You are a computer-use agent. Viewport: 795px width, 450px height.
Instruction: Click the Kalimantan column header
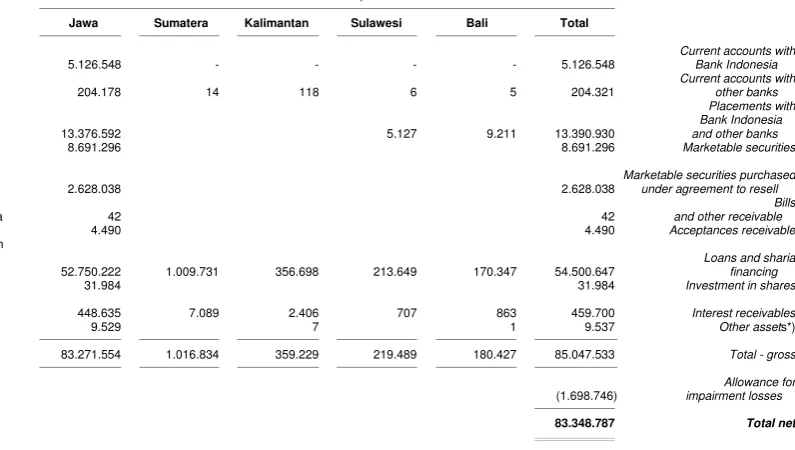[276, 23]
